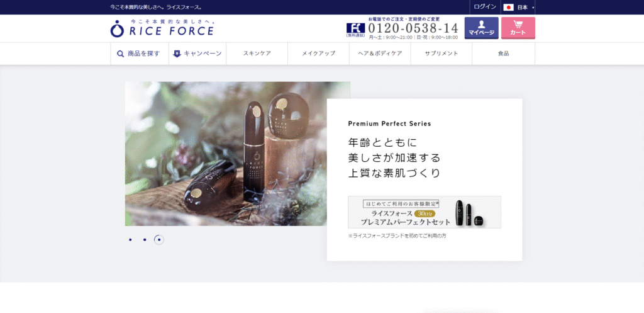Screen dimensions: 644x313
Task: Select the first carousel slide dot
Action: click(130, 240)
